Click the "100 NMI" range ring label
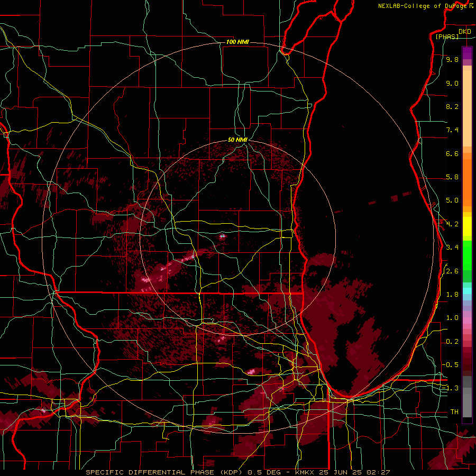Screen dimensions: 476x476 point(237,42)
